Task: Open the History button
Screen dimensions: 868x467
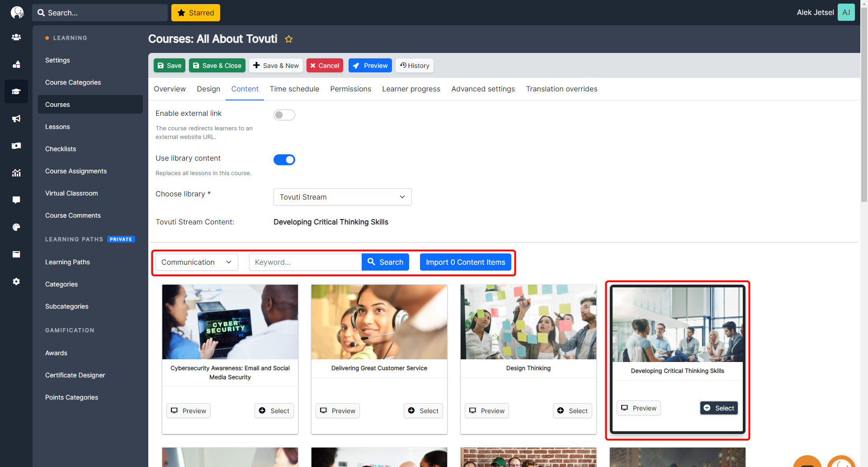Action: coord(415,66)
